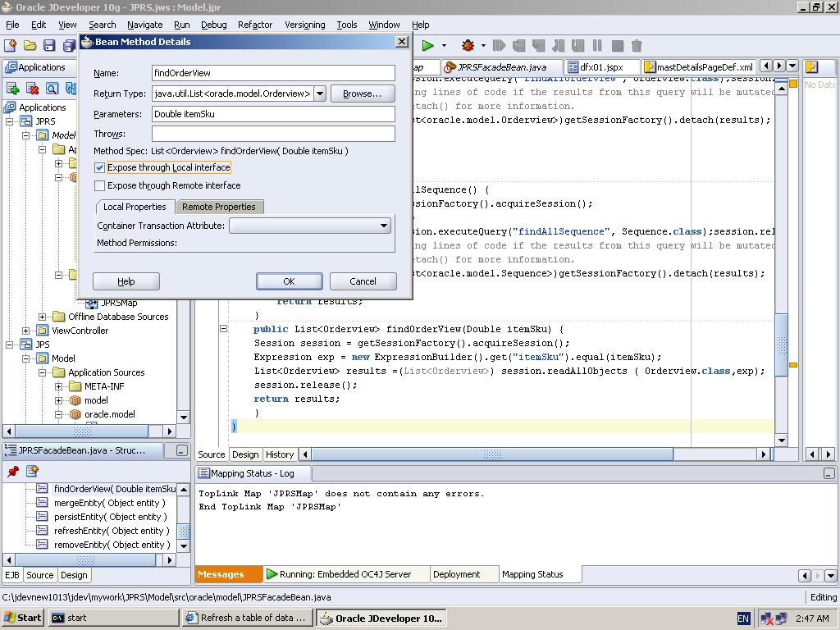Click the green Run toolbar icon
Screen dimensions: 840x630
click(x=427, y=46)
